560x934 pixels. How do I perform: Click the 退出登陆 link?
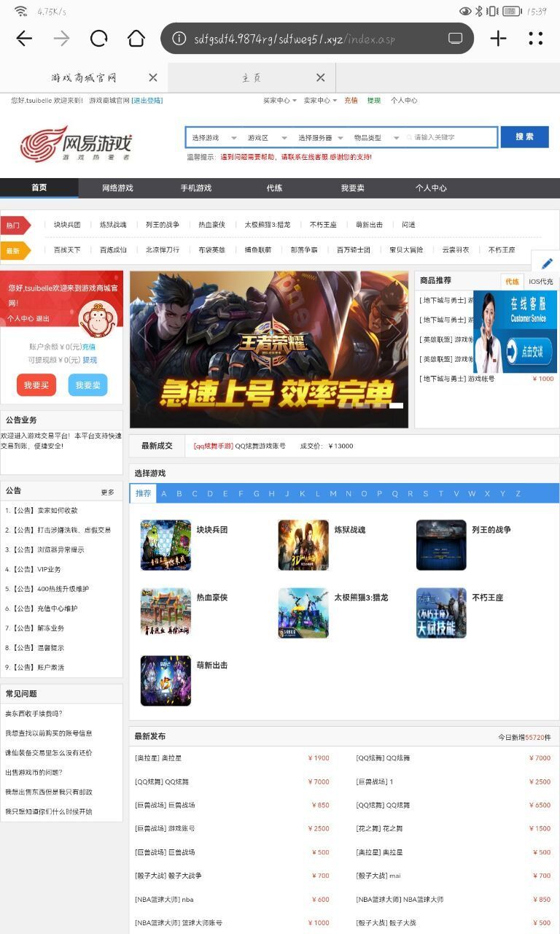point(147,101)
